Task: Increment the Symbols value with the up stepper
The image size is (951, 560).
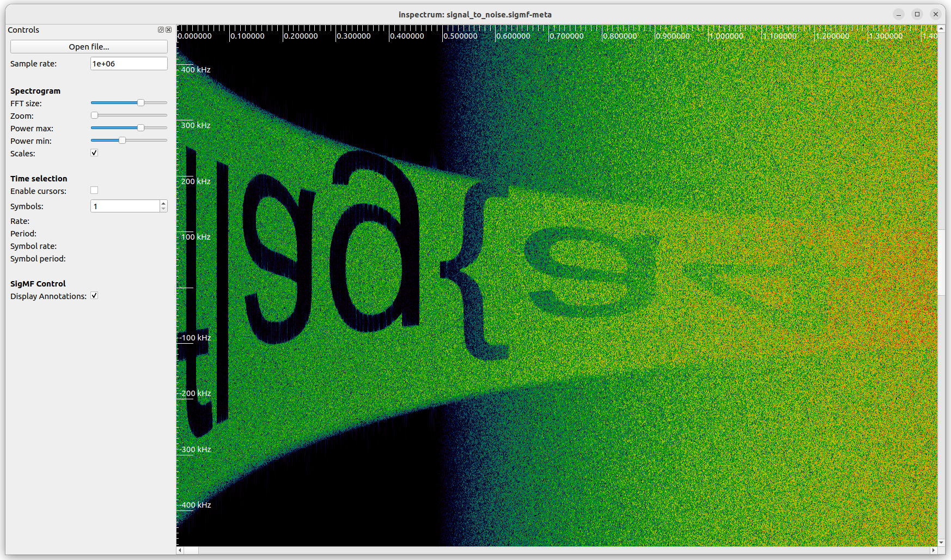Action: 163,203
